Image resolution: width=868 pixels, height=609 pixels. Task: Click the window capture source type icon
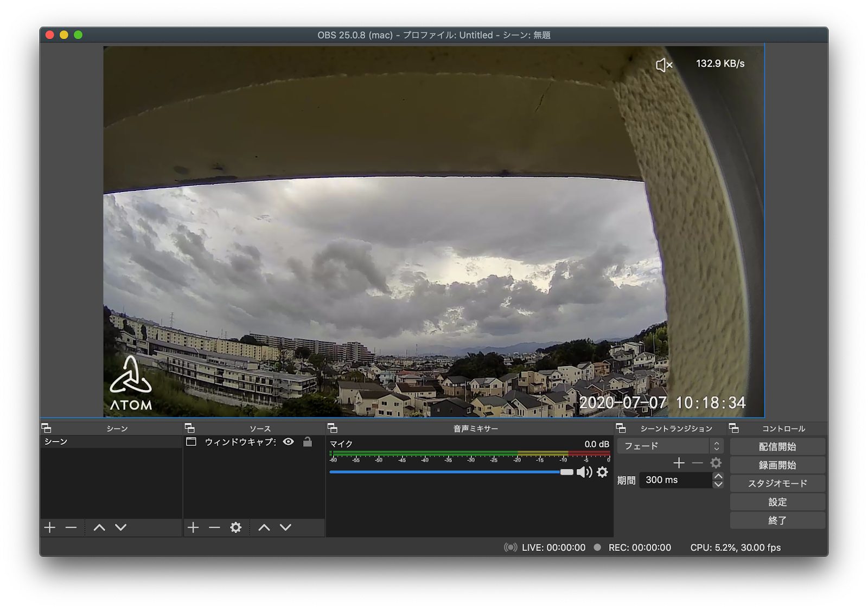coord(191,441)
